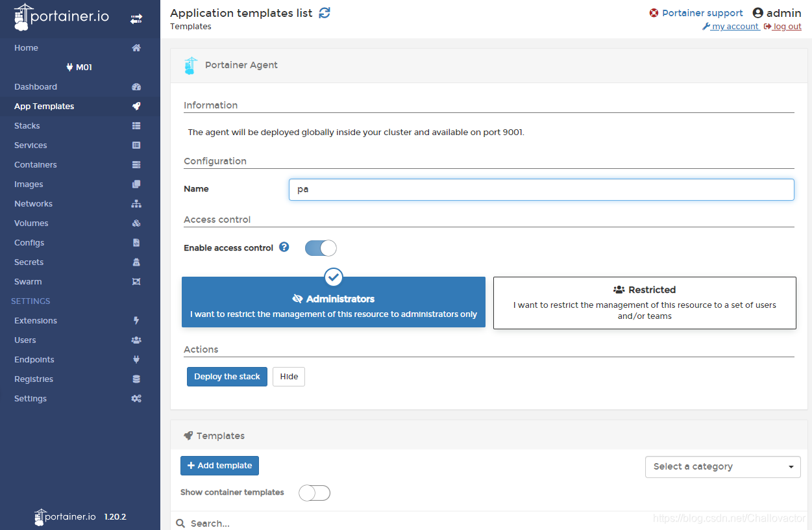The height and width of the screenshot is (530, 812).
Task: Click the Users group icon
Action: [x=136, y=340]
